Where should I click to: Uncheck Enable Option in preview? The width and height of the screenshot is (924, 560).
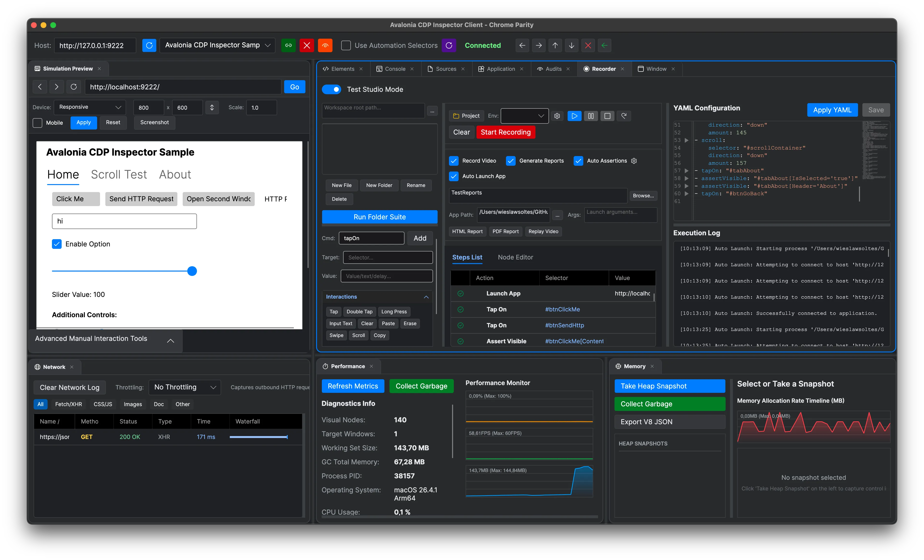(x=57, y=244)
